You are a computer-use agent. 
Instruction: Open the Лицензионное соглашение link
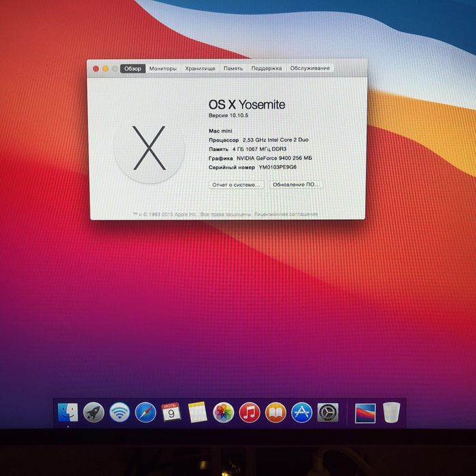tap(286, 214)
